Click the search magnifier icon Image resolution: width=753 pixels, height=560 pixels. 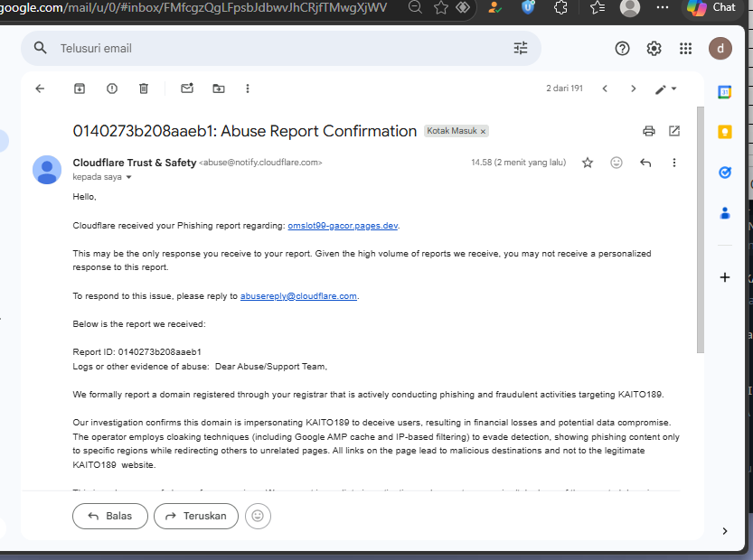click(x=41, y=48)
